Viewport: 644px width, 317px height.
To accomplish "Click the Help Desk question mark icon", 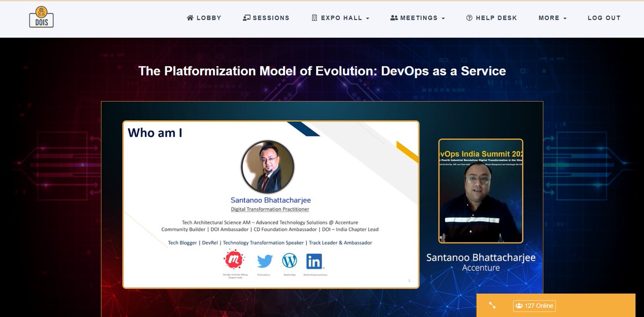I will point(470,18).
